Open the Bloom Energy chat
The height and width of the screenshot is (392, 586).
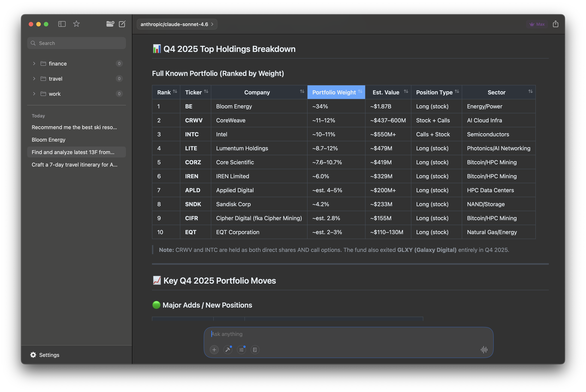pyautogui.click(x=49, y=140)
